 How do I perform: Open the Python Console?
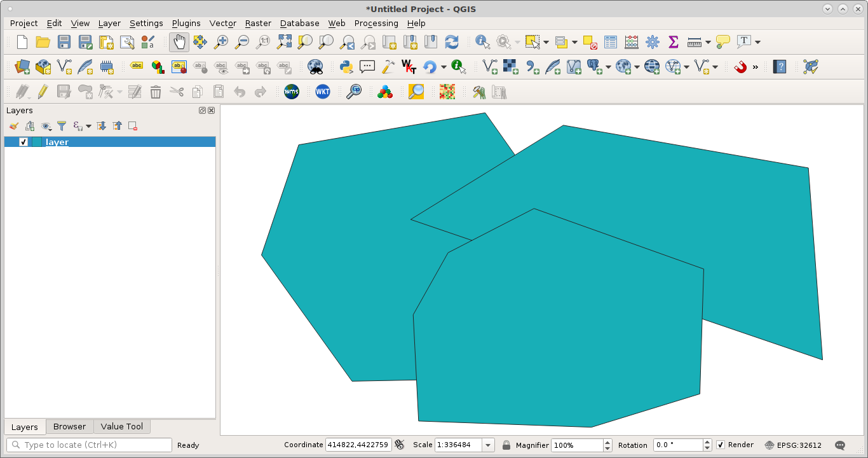pyautogui.click(x=346, y=66)
